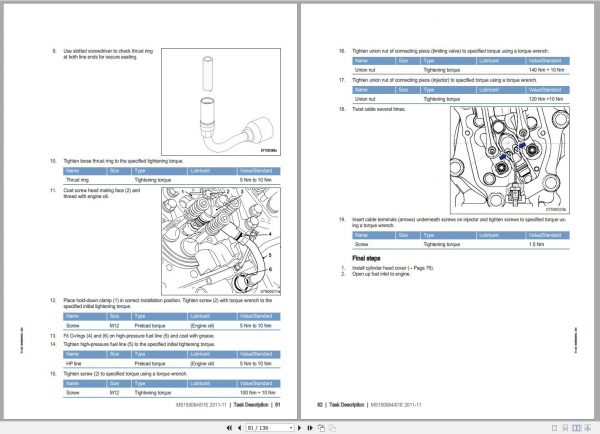Click the rightmost view mode icon in bottom bar
The width and height of the screenshot is (600, 434).
tap(587, 428)
